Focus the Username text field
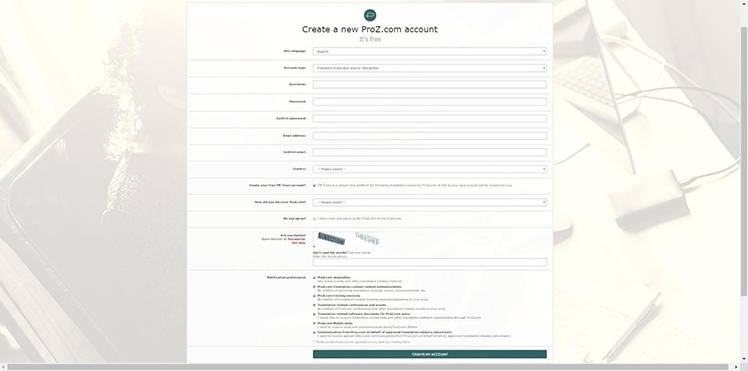The height and width of the screenshot is (371, 748). coord(429,84)
